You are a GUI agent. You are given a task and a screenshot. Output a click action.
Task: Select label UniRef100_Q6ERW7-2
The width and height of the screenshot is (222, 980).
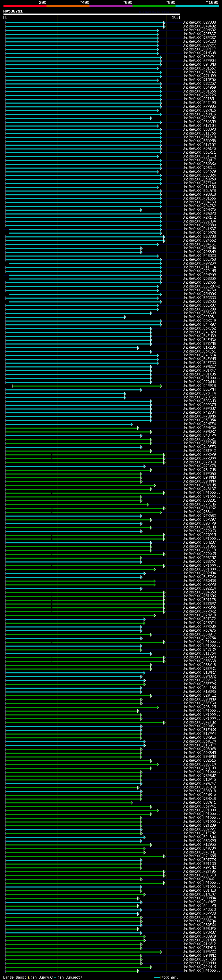point(201,286)
